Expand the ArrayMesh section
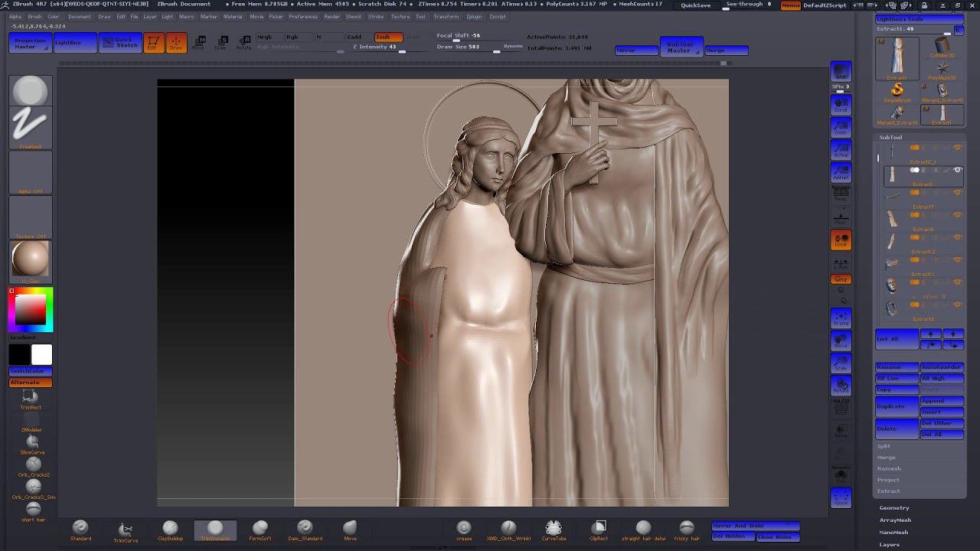 895,520
